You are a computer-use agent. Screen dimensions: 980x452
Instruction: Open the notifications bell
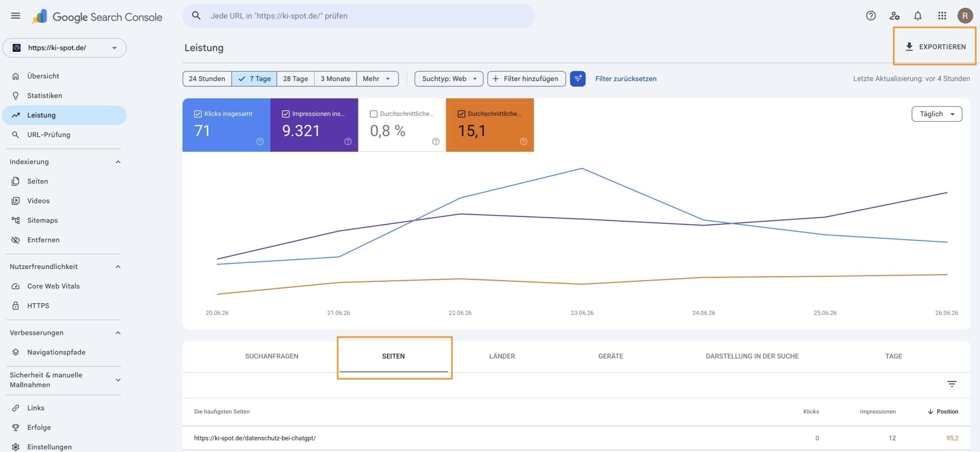click(918, 16)
